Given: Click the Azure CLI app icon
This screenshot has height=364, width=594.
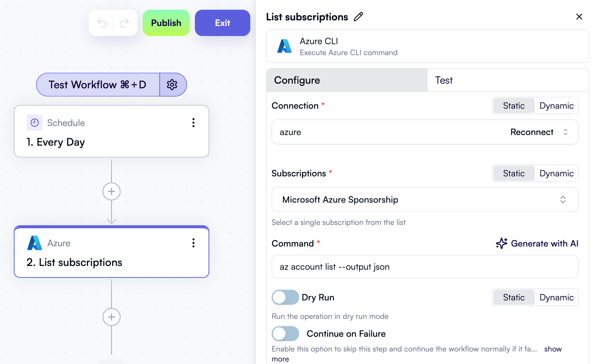Looking at the screenshot, I should [x=284, y=46].
